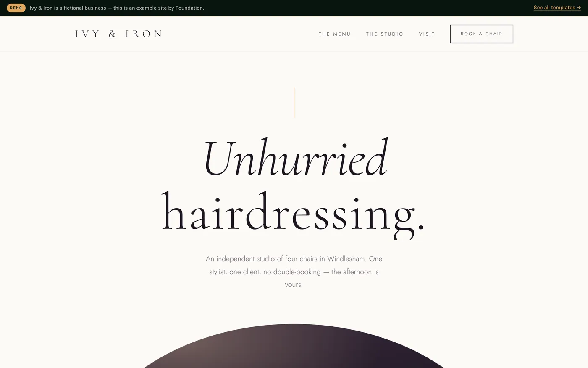
Task: Click the Book a Chair button
Action: click(481, 34)
